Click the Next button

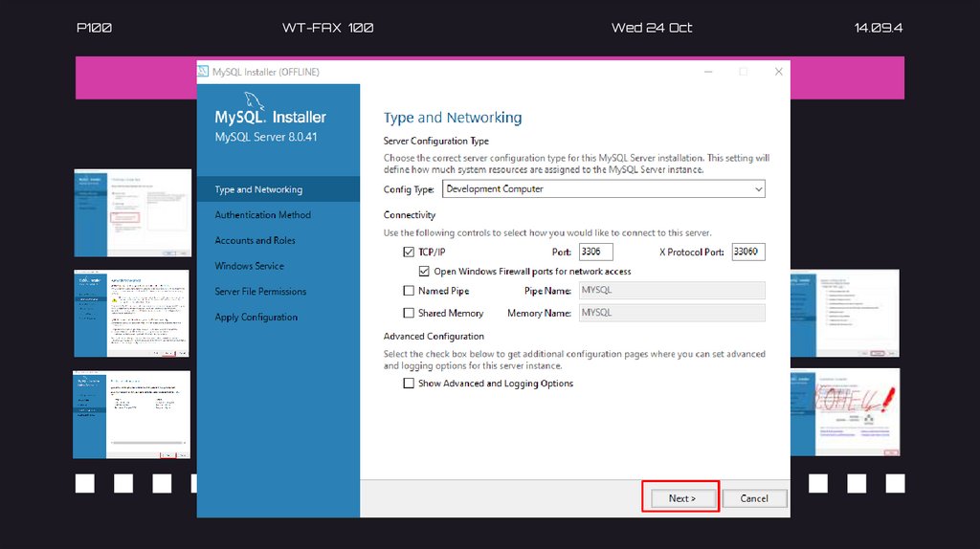pos(681,498)
